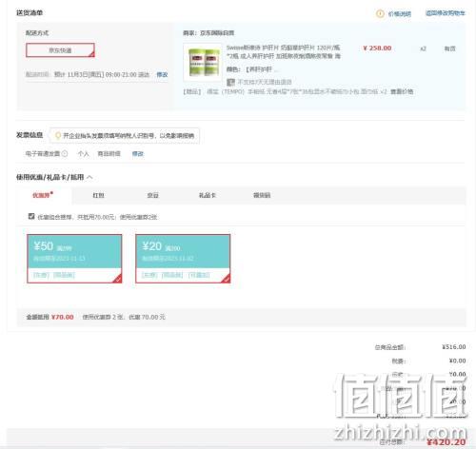The height and width of the screenshot is (449, 476).
Task: Click the 个人 invoice type text
Action: click(84, 154)
